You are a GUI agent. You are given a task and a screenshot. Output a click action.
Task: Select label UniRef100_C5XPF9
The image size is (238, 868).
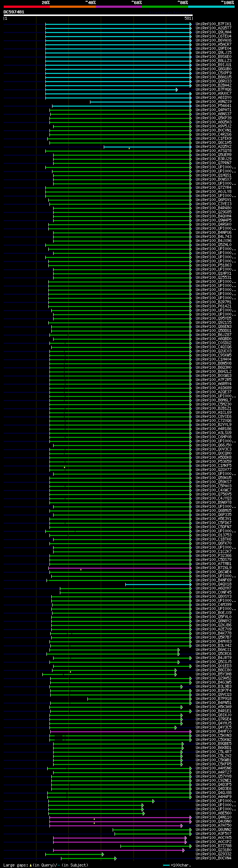point(213,73)
